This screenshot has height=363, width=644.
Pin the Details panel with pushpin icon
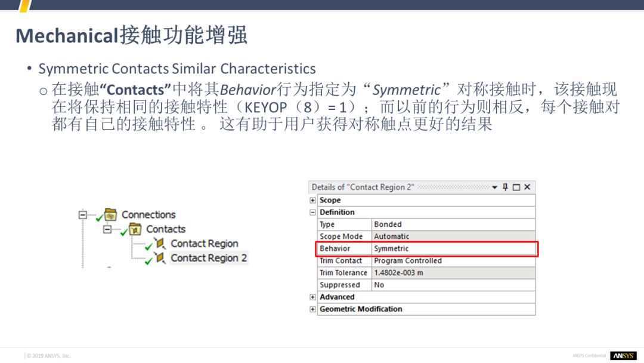[505, 187]
